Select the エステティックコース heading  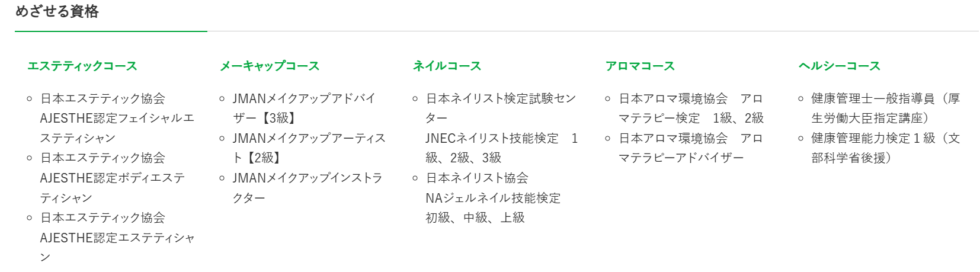tap(82, 66)
